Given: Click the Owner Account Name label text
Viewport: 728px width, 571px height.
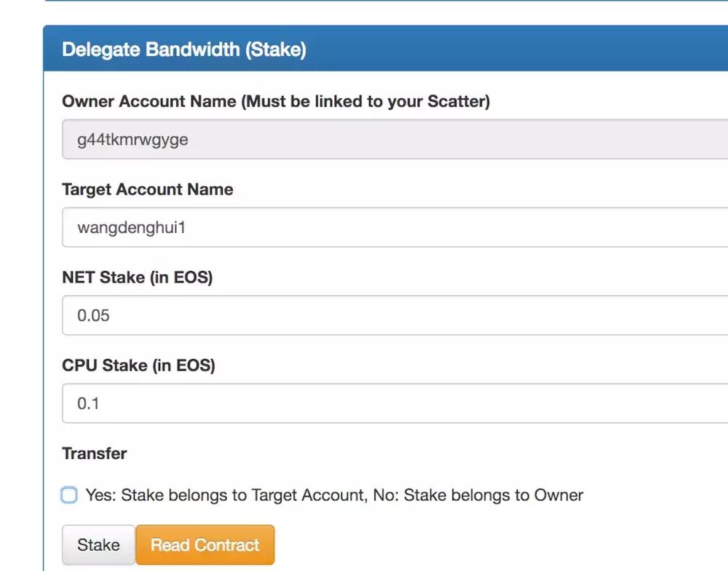Looking at the screenshot, I should (149, 101).
